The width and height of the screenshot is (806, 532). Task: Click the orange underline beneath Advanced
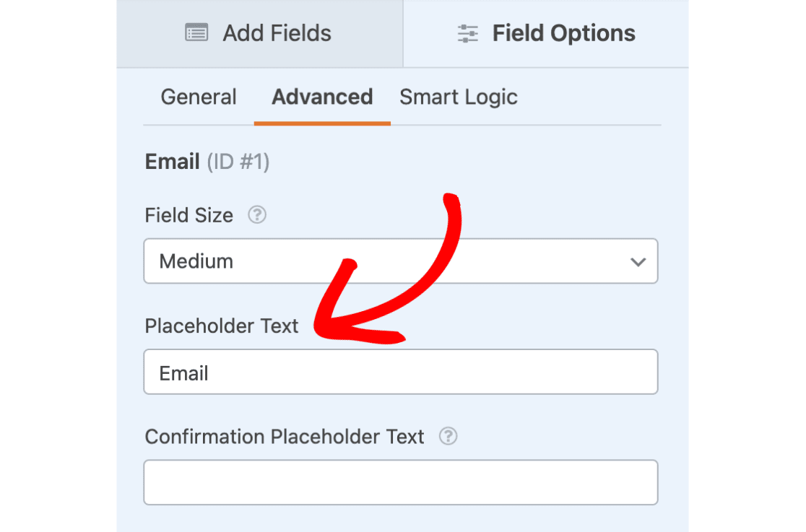coord(322,123)
